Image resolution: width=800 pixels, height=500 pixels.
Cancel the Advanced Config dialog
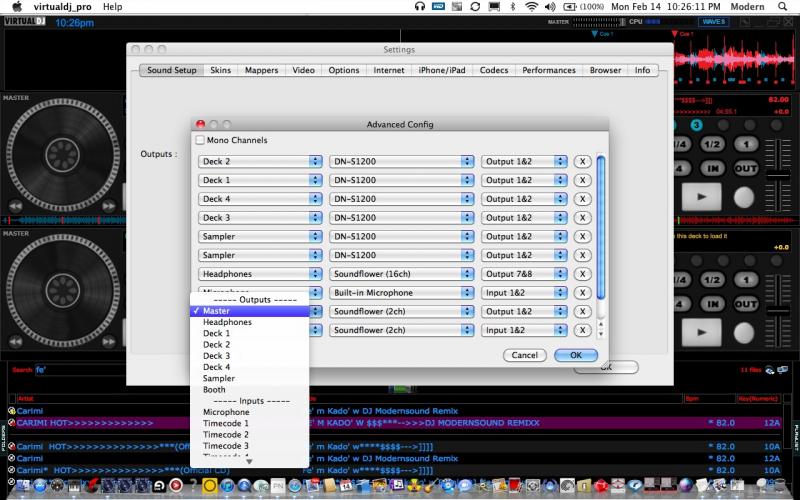click(525, 355)
